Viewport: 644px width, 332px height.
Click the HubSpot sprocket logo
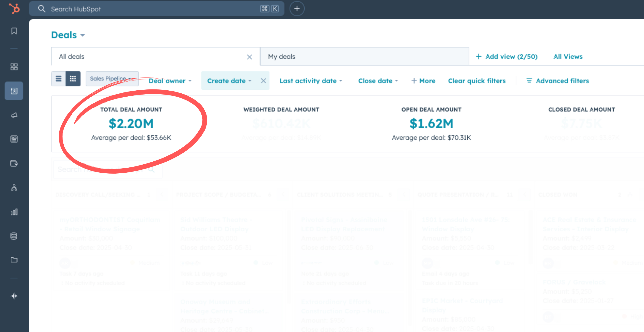point(14,9)
